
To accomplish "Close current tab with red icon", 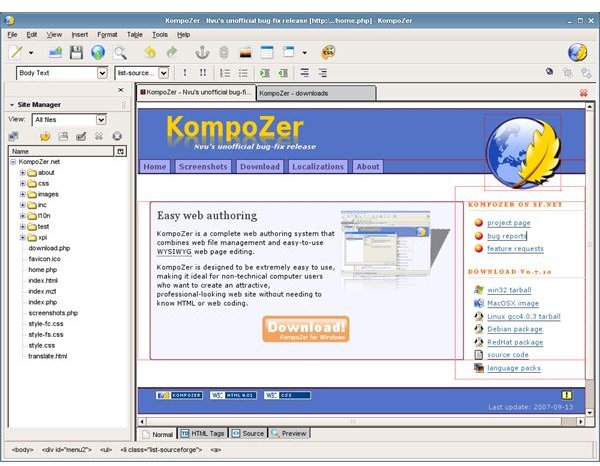I will tap(584, 93).
